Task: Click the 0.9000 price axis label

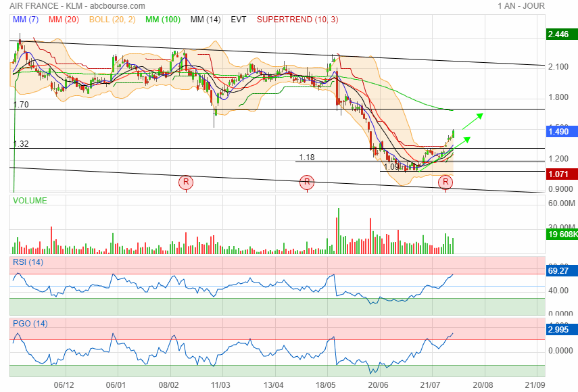Action: [x=560, y=189]
